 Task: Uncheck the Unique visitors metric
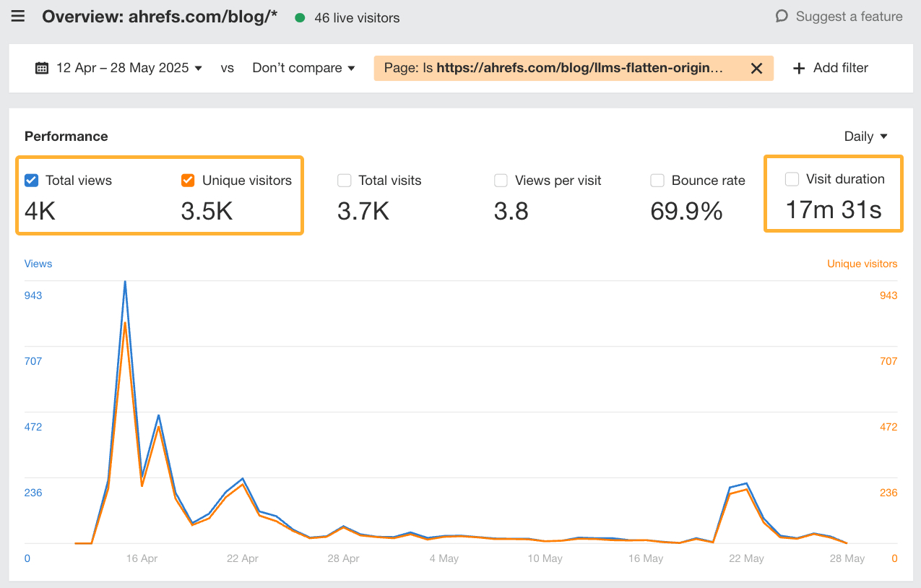point(188,180)
